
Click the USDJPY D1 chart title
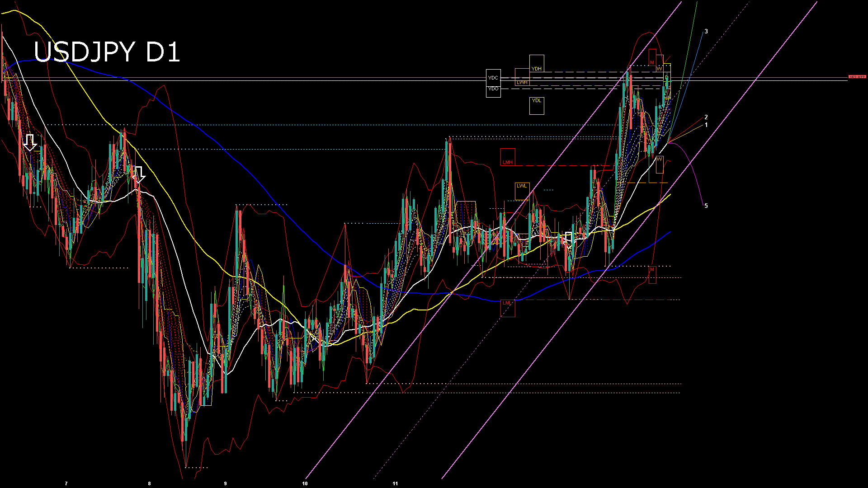coord(107,52)
